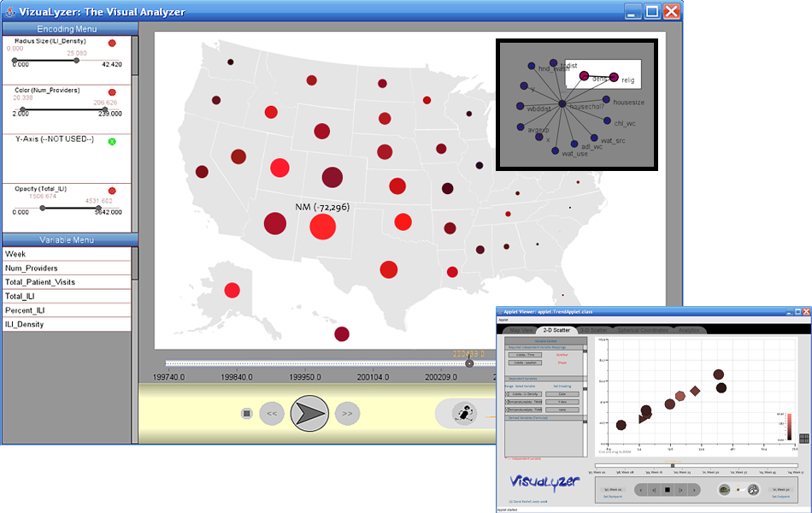The height and width of the screenshot is (513, 812).
Task: Click the timeline marker at 200439.0
Action: coord(469,363)
